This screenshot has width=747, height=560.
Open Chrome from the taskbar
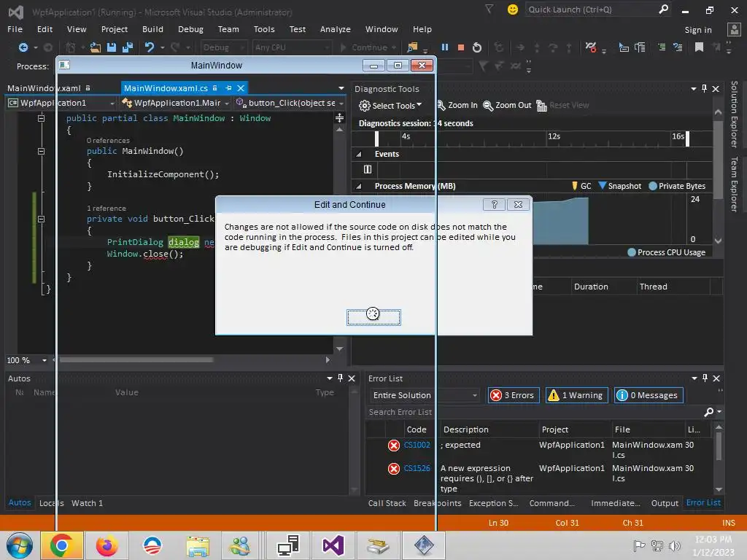(61, 545)
